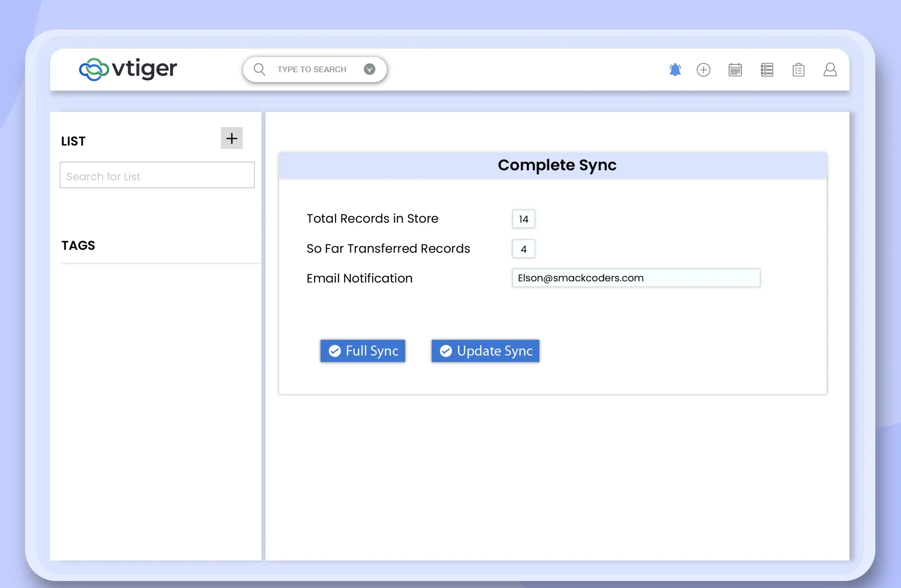Start the Full Sync
This screenshot has height=588, width=901.
pos(363,351)
